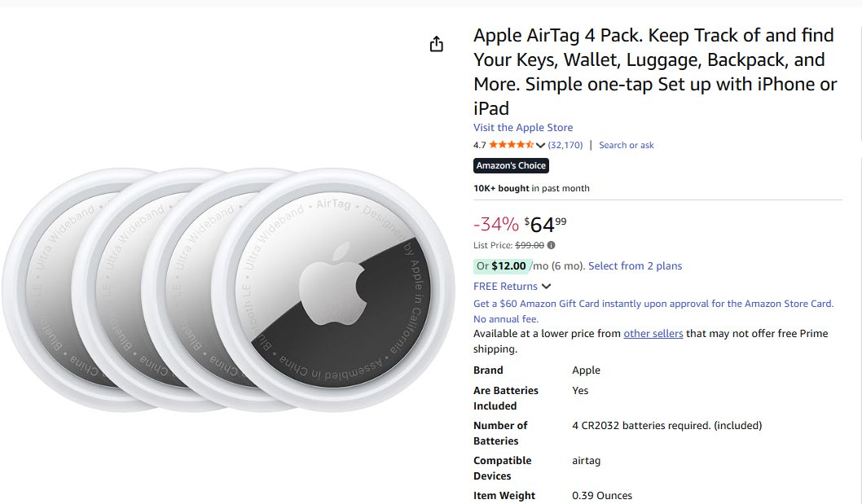Screen dimensions: 862x504
Task: Click the 4.7 rating number
Action: point(479,145)
